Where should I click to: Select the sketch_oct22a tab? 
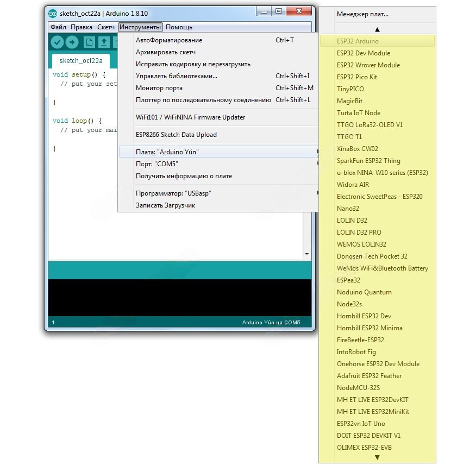click(80, 60)
